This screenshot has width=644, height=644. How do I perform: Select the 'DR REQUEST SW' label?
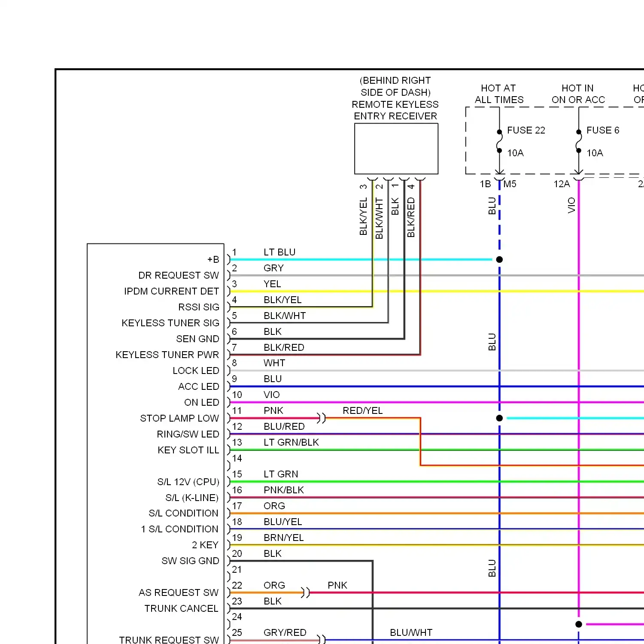[x=179, y=275]
